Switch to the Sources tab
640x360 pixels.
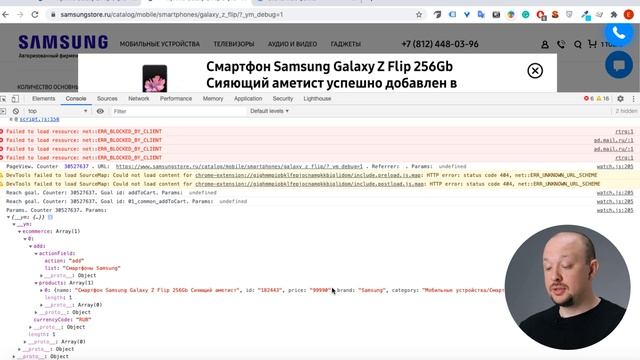point(107,99)
